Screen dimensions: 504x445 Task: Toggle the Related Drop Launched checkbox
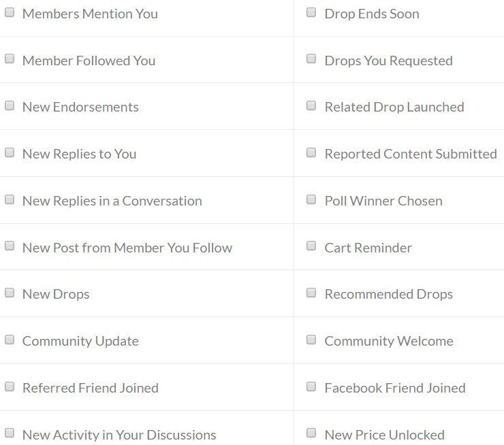click(311, 105)
